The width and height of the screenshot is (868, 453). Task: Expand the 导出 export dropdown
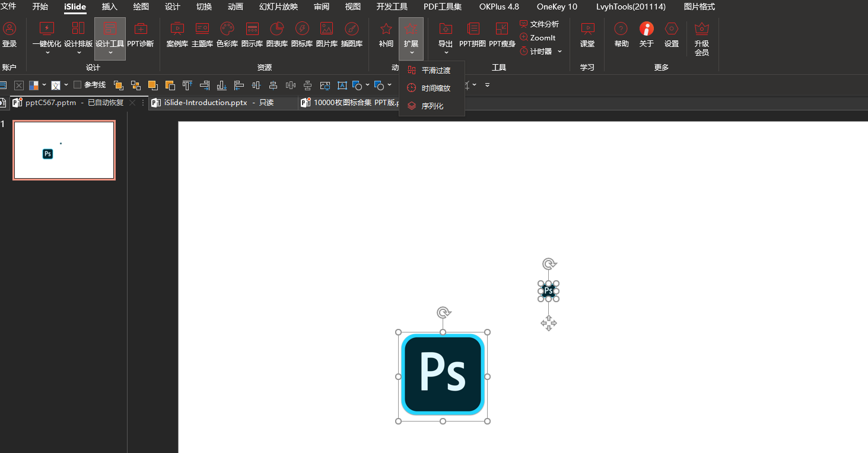tap(446, 53)
